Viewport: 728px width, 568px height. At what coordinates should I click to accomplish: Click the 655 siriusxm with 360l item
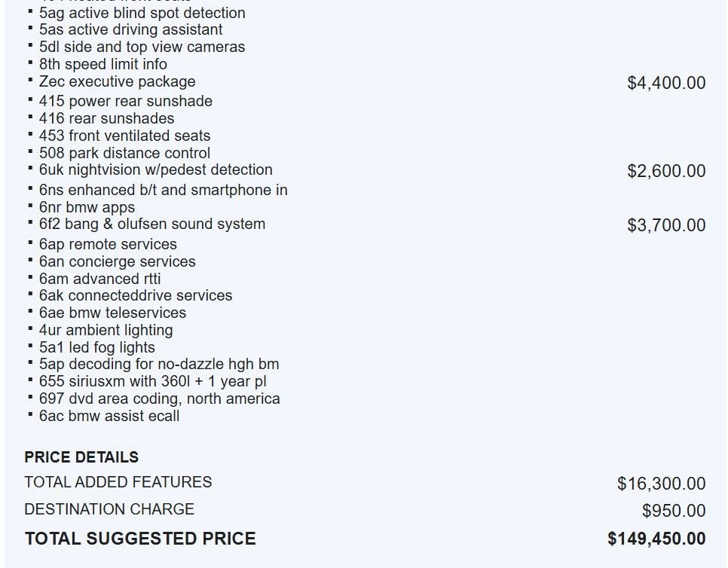coord(152,381)
